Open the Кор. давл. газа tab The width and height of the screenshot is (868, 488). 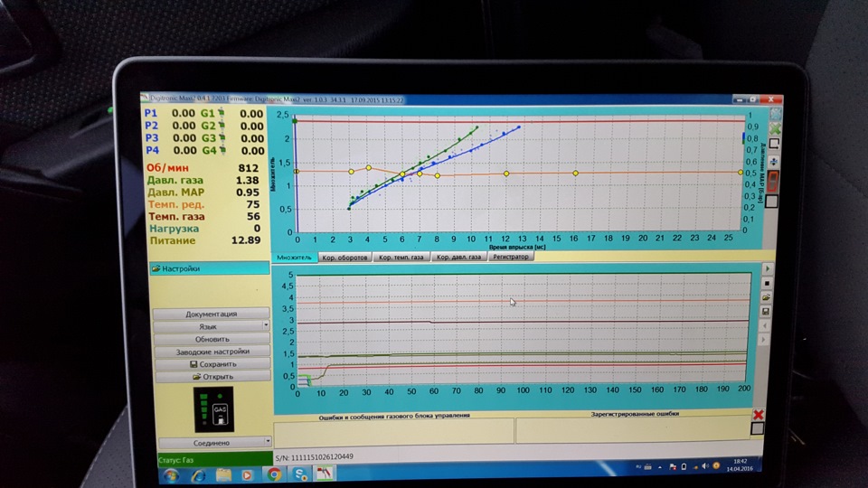[x=458, y=257]
